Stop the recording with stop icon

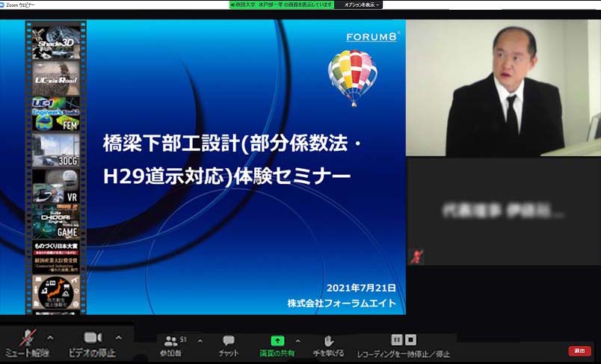pos(410,339)
